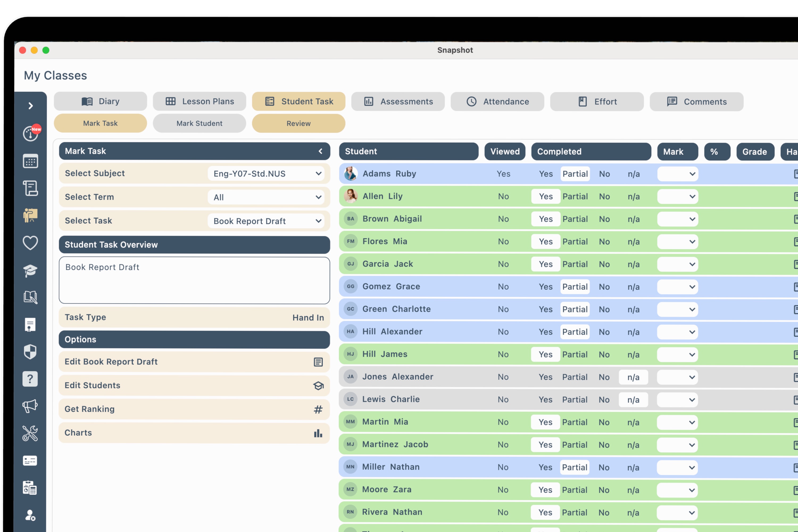The width and height of the screenshot is (798, 532).
Task: Switch to the Attendance tab
Action: [497, 102]
